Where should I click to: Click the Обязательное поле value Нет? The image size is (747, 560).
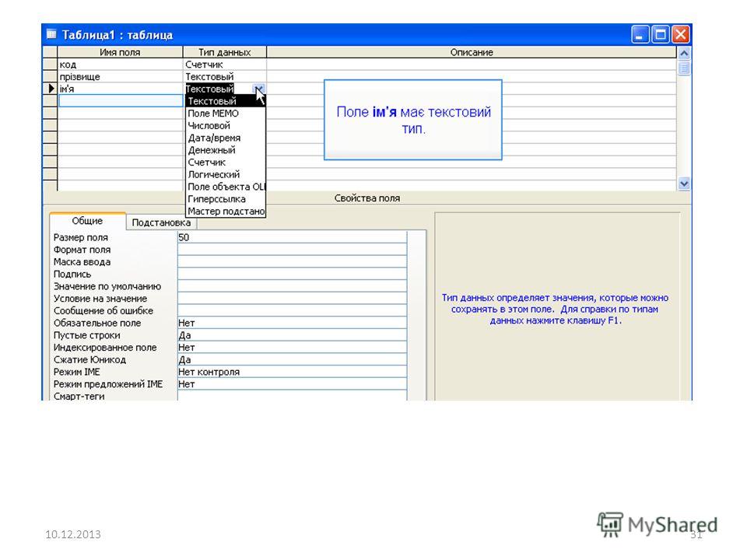(x=292, y=323)
